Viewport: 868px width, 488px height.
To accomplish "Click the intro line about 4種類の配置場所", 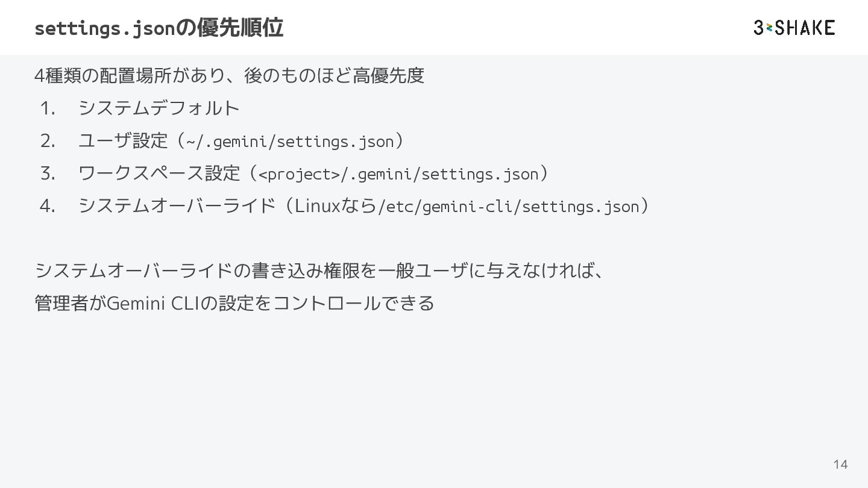I will (230, 76).
